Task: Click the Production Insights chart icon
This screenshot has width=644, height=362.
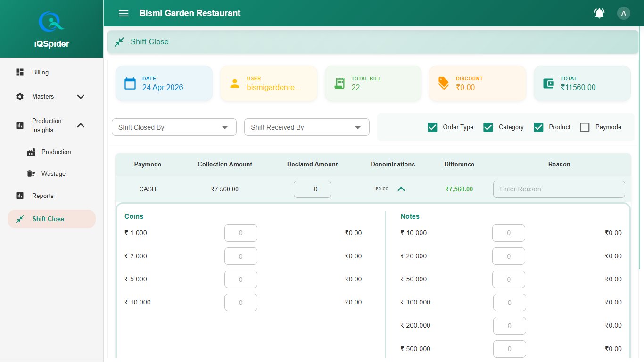Action: tap(20, 125)
